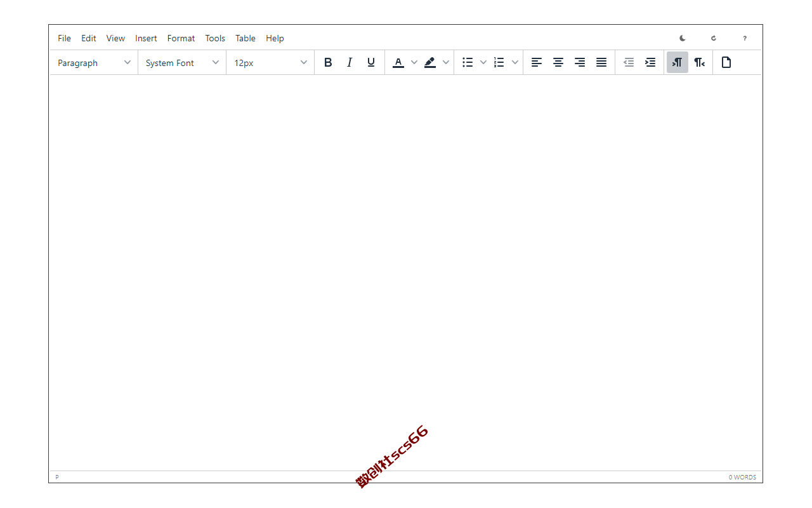This screenshot has width=812, height=508.
Task: Expand bullet list style options
Action: (483, 62)
